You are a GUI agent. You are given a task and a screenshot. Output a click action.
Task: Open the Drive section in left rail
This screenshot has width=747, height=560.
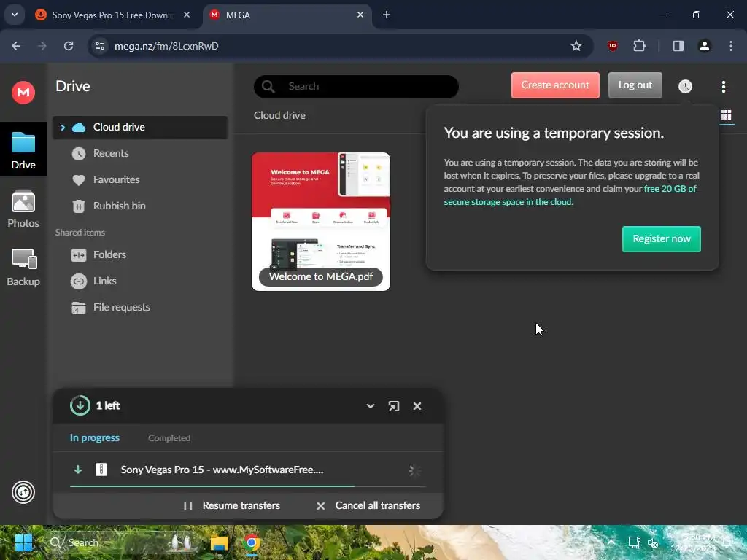(x=23, y=149)
